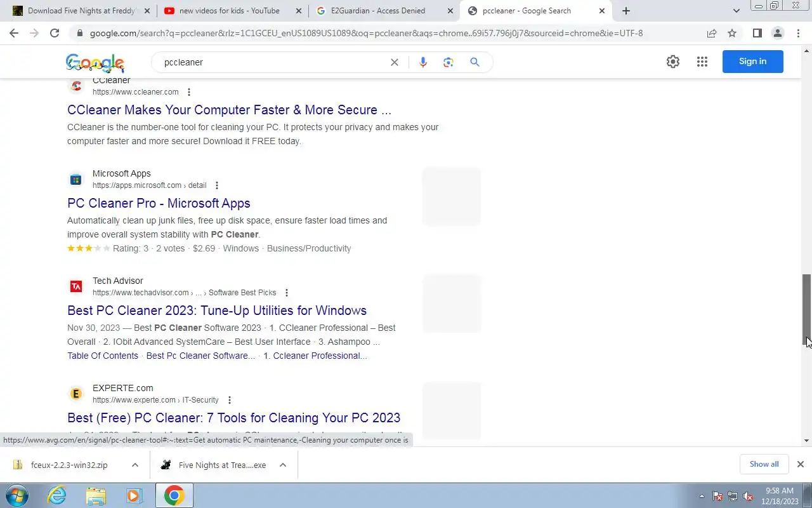Search by image with Google Lens
The image size is (812, 508).
449,62
